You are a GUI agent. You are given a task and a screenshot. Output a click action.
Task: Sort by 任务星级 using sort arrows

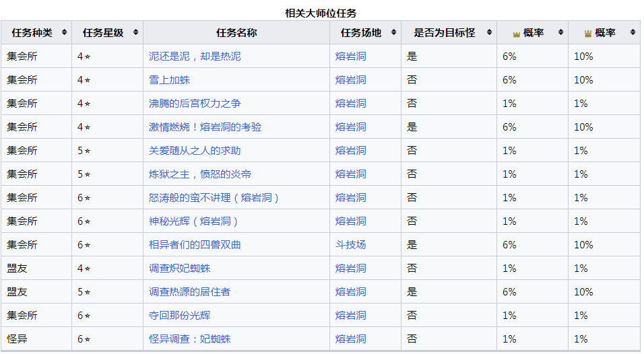(135, 32)
